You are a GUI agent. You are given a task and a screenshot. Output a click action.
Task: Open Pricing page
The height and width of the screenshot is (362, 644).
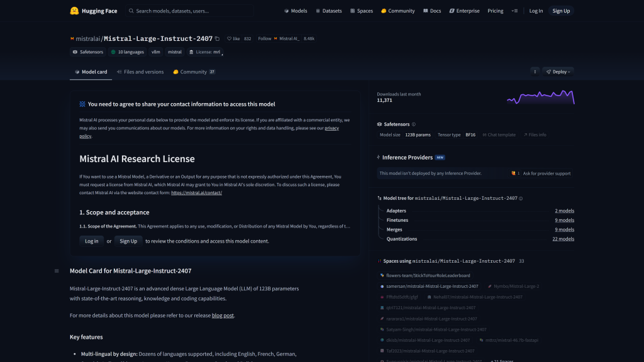coord(496,11)
